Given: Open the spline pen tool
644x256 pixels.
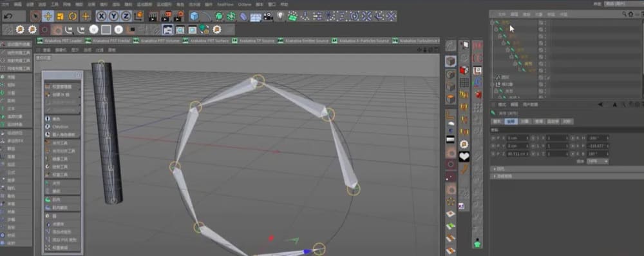Looking at the screenshot, I should pos(207,17).
